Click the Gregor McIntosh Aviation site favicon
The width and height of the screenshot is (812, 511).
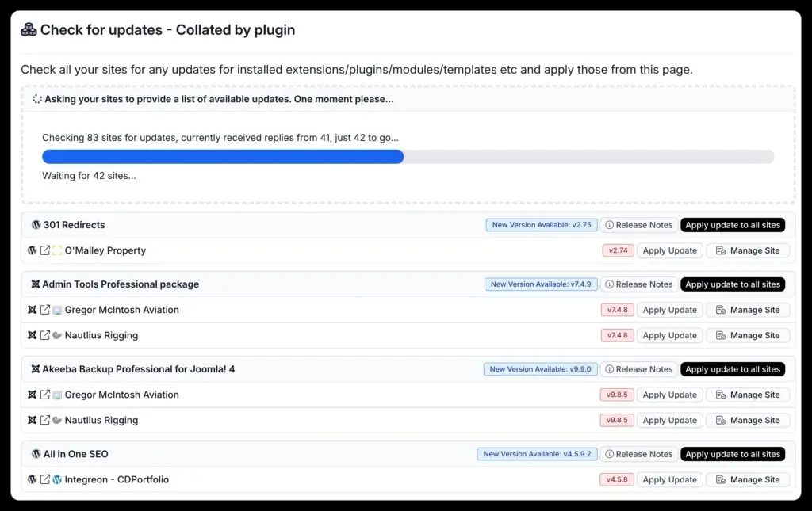pos(57,309)
